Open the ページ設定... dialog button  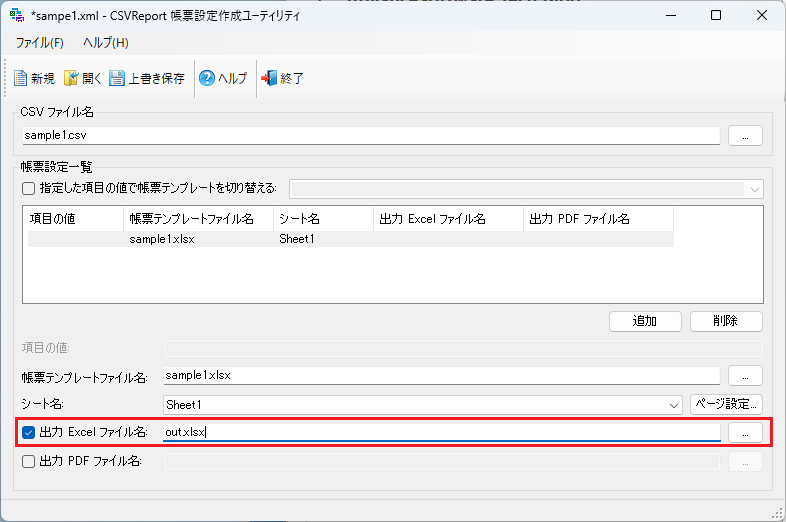point(726,404)
